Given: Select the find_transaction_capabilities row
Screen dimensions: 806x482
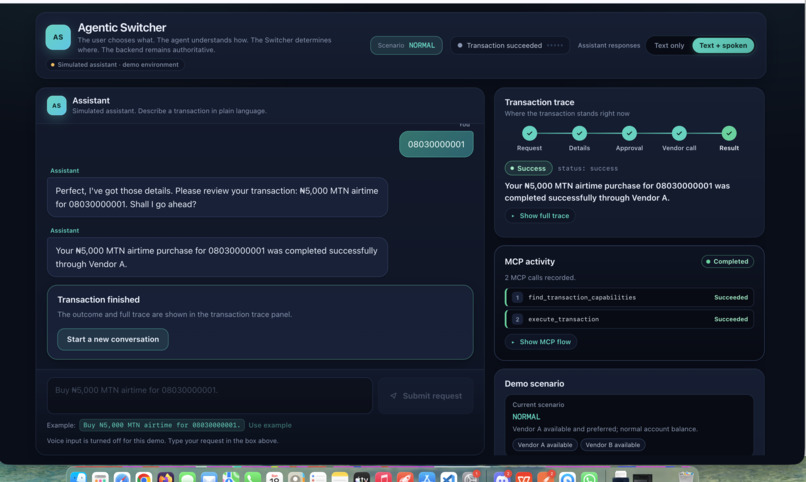Looking at the screenshot, I should (x=629, y=298).
